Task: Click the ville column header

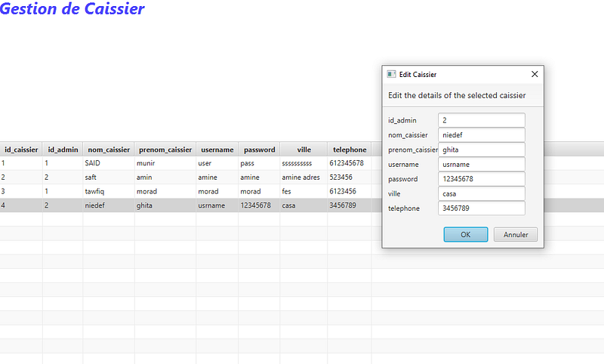Action: [304, 150]
